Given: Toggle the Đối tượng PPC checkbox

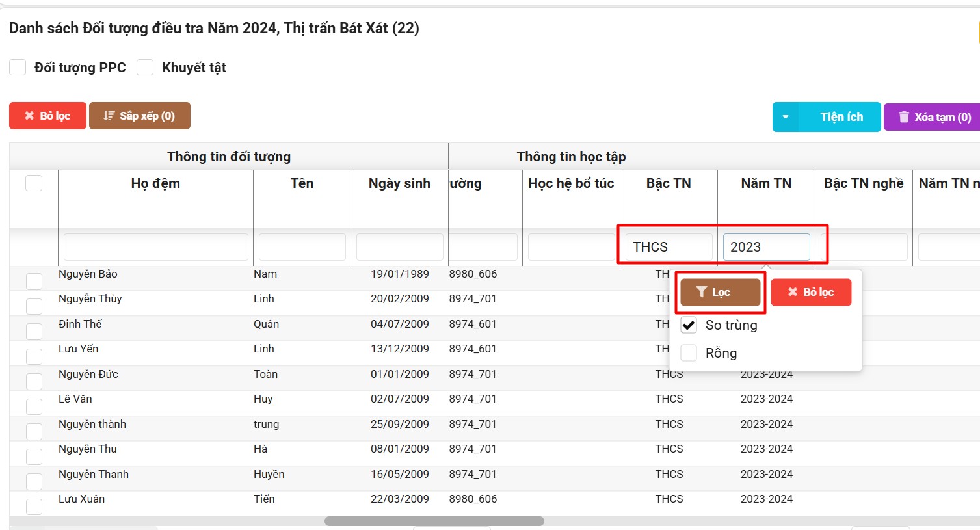Looking at the screenshot, I should [18, 68].
